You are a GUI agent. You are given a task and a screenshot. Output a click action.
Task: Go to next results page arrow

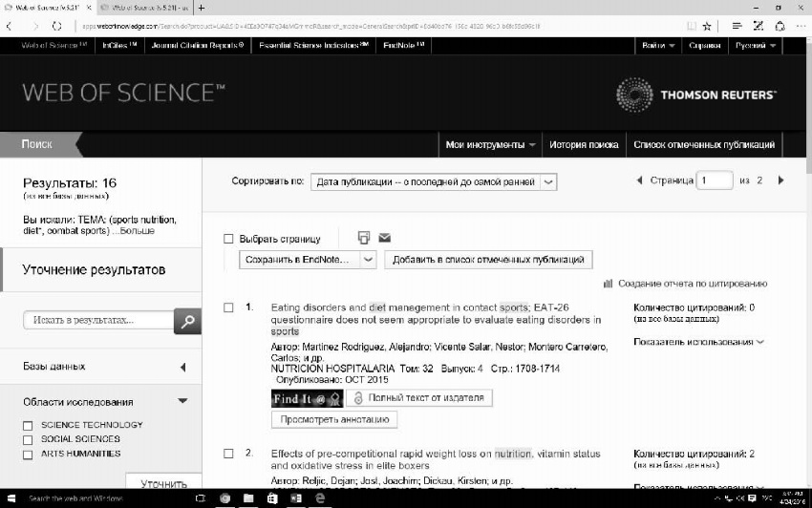coord(780,180)
